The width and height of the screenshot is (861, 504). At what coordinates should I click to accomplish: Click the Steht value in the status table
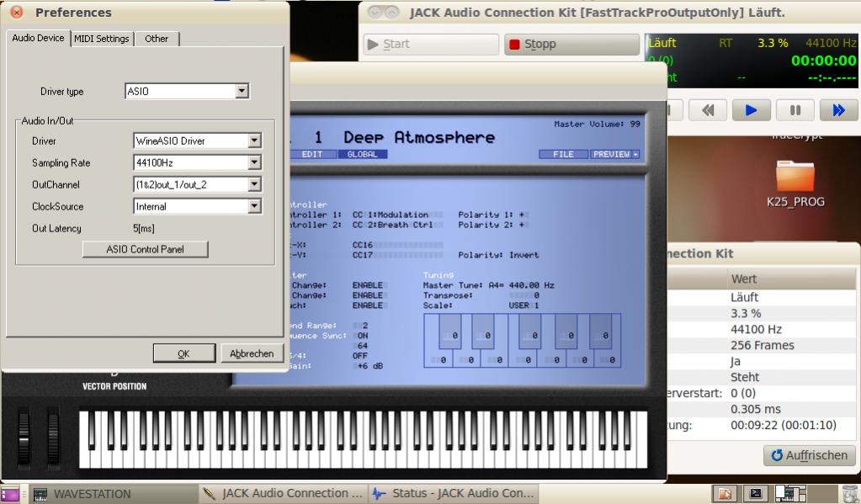pos(745,377)
